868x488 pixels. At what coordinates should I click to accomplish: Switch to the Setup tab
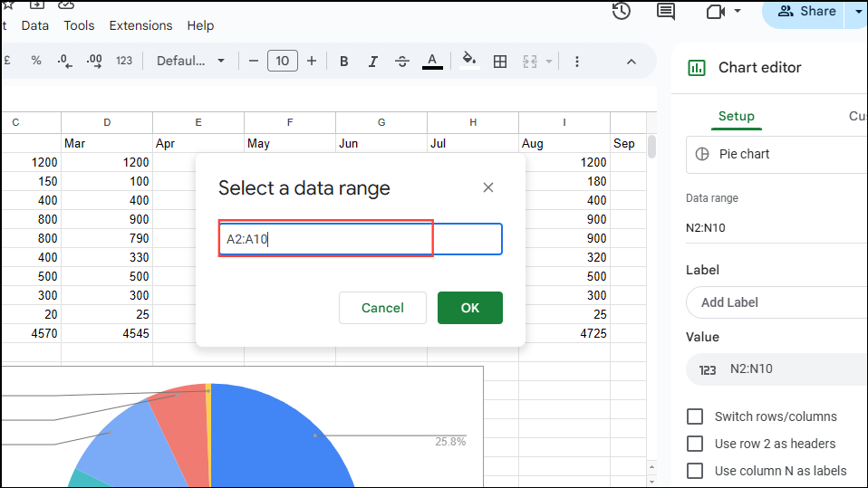[x=737, y=116]
